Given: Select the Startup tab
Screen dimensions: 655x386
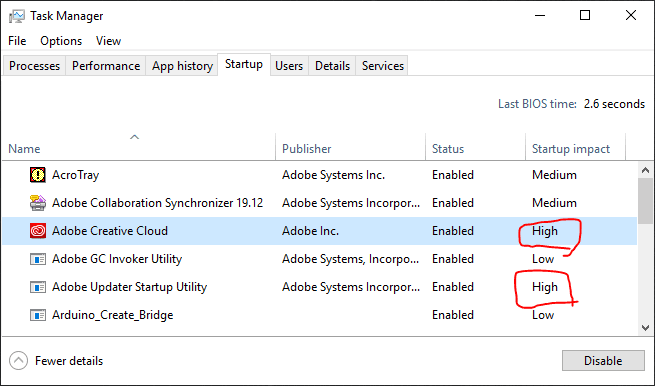Looking at the screenshot, I should point(244,64).
